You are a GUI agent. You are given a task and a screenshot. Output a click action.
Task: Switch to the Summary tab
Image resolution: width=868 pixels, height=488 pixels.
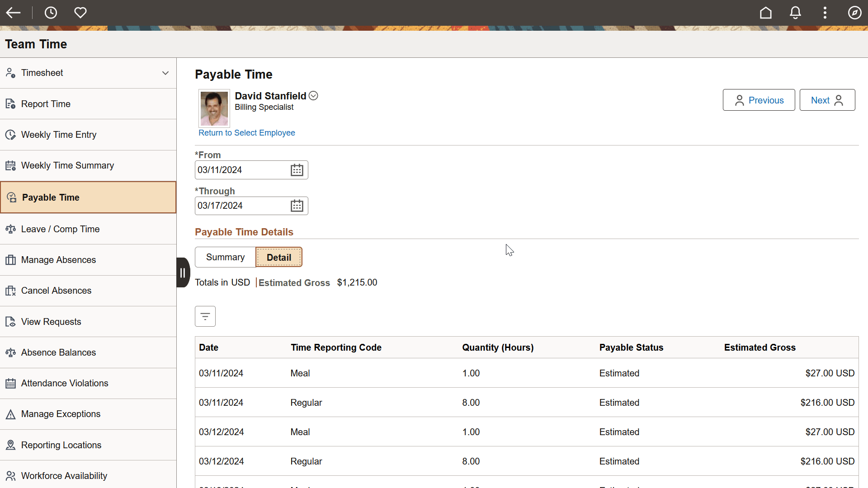click(x=225, y=257)
